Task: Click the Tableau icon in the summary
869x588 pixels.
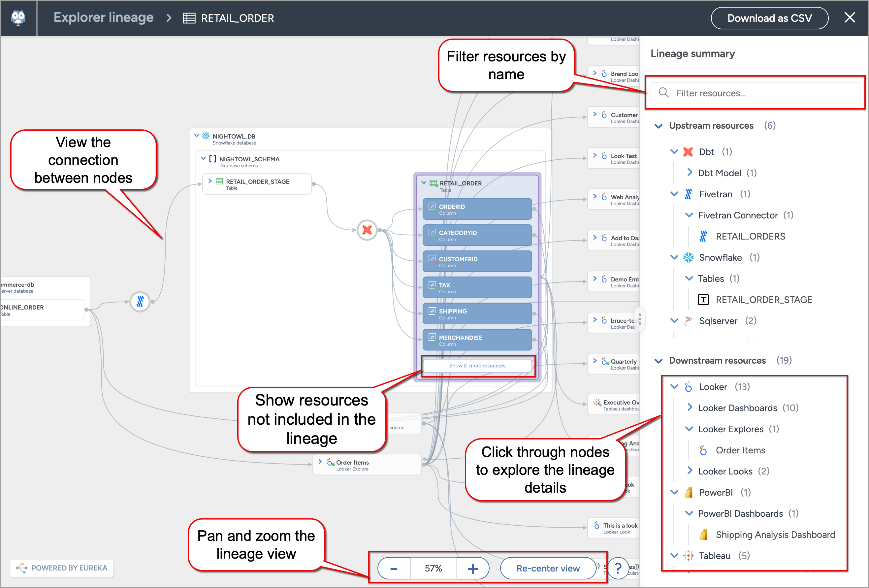Action: click(x=688, y=555)
